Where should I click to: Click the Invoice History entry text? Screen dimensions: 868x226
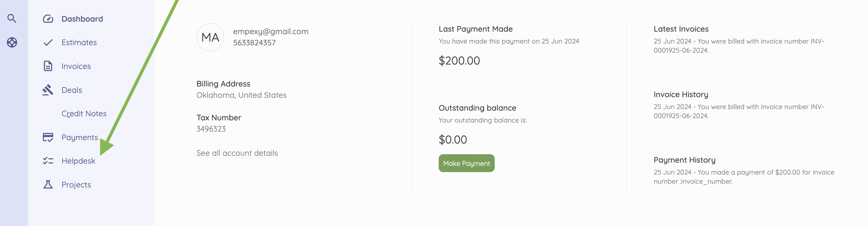pyautogui.click(x=738, y=111)
